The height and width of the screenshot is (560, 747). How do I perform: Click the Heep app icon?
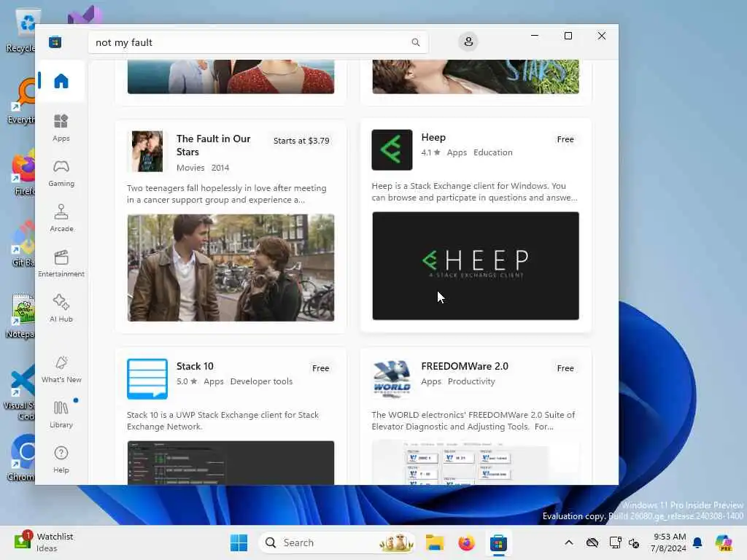pyautogui.click(x=392, y=149)
